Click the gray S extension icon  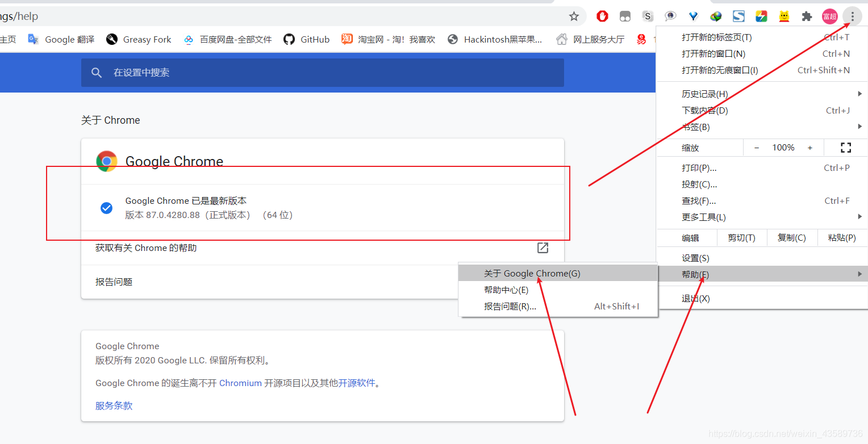[648, 16]
